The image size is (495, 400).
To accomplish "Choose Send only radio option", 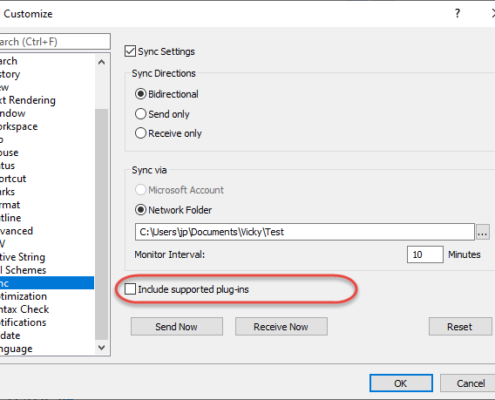I will pos(140,114).
